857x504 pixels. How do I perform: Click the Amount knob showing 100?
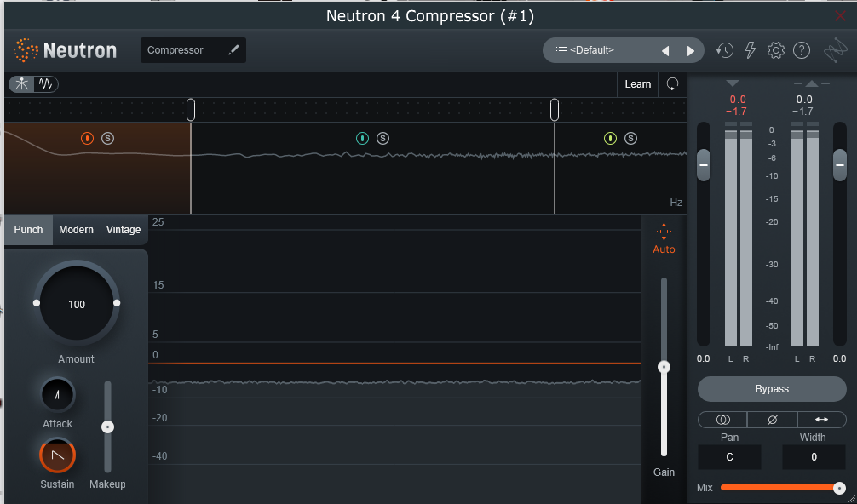point(77,304)
